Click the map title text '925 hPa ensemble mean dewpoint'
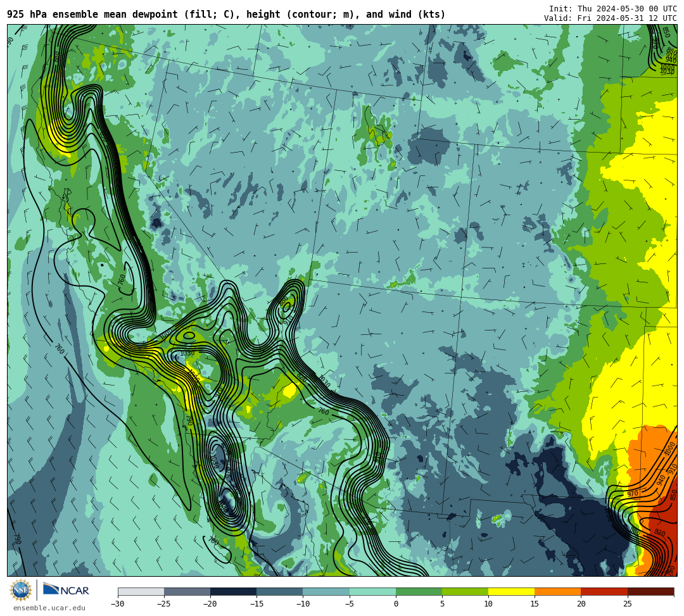The width and height of the screenshot is (684, 616). pos(92,15)
